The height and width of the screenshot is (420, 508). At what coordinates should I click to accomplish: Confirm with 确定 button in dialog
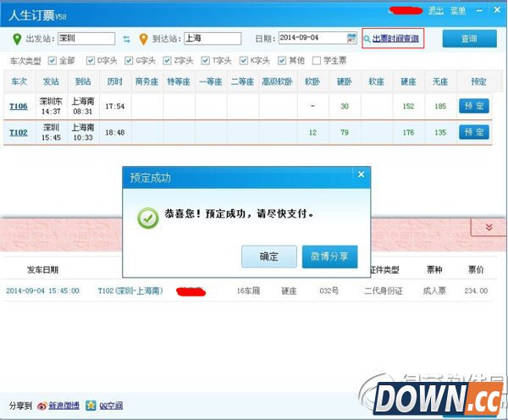269,257
